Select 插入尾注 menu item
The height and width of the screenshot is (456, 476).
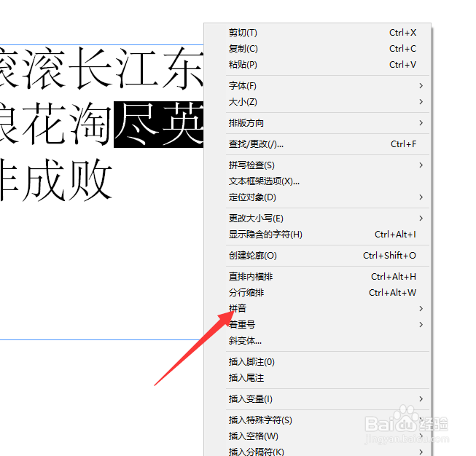318,378
